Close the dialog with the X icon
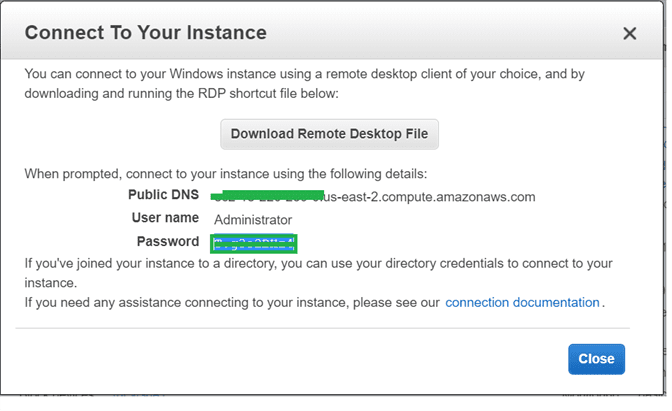Screen dimensions: 672x411 click(x=629, y=33)
